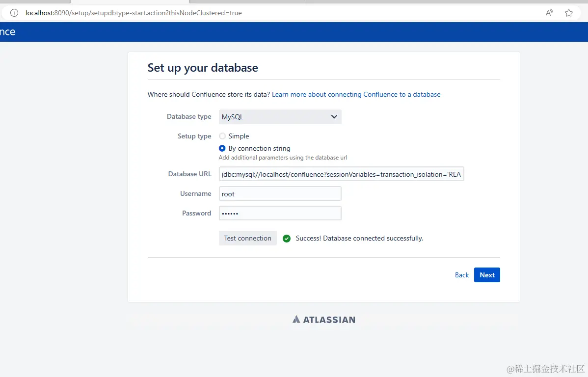The height and width of the screenshot is (377, 588).
Task: Select the By connection string radio button
Action: tap(222, 148)
